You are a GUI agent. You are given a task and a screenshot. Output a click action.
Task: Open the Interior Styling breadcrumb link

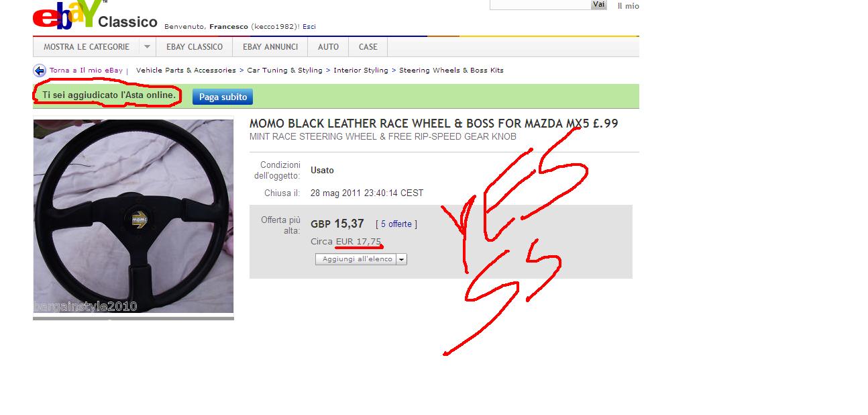pyautogui.click(x=361, y=71)
